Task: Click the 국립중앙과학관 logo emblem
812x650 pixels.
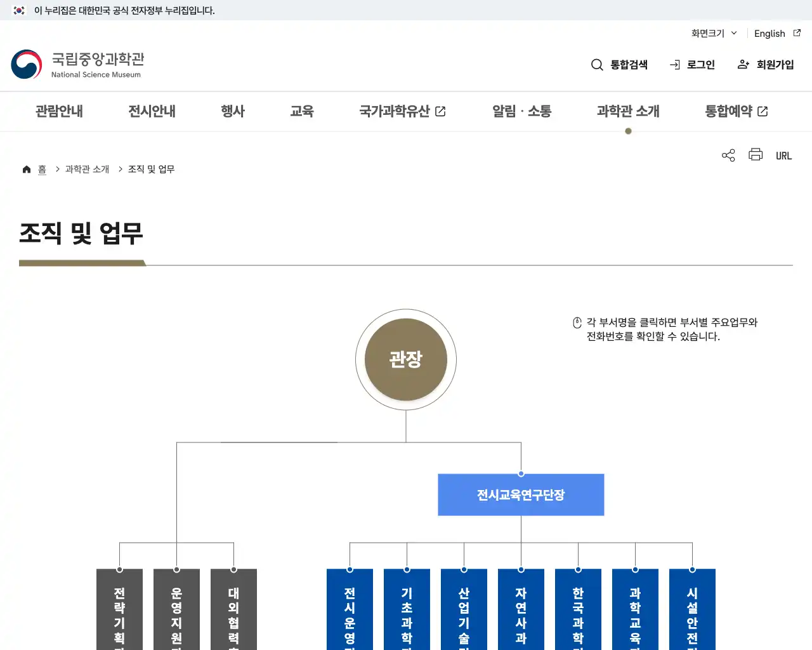Action: click(26, 64)
